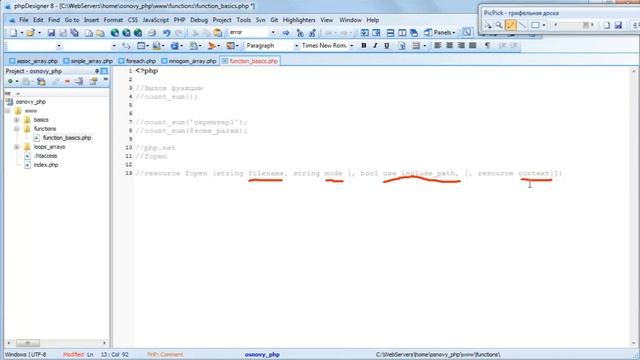The width and height of the screenshot is (640, 360).
Task: Switch to mnogom_array.php tab
Action: pos(189,61)
